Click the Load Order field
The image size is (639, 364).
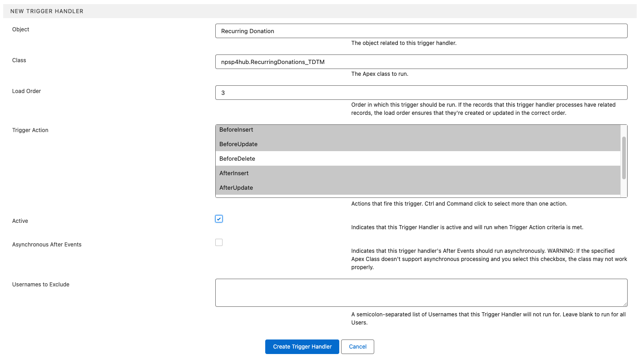421,92
